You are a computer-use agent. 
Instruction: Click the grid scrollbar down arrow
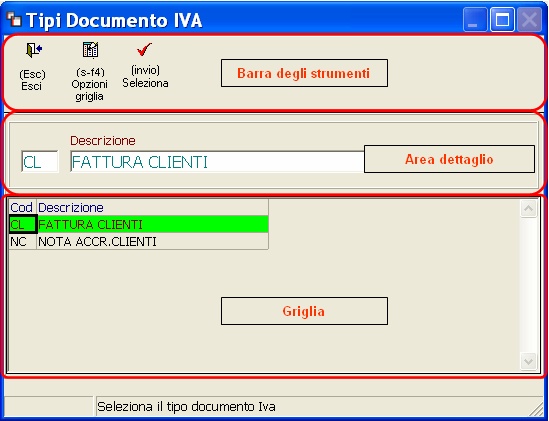coord(528,361)
